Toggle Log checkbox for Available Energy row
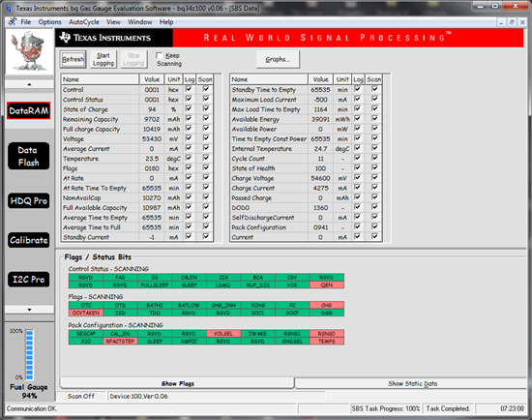This screenshot has height=420, width=532. (357, 118)
